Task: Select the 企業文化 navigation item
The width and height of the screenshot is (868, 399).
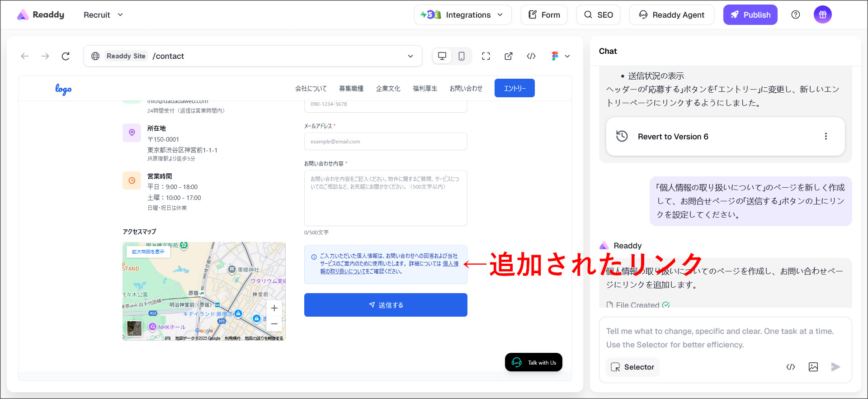Action: [388, 89]
